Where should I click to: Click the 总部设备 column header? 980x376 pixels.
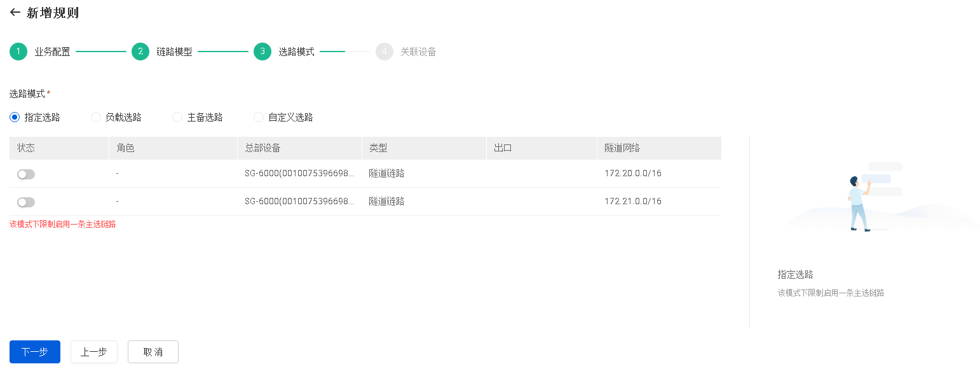point(262,148)
